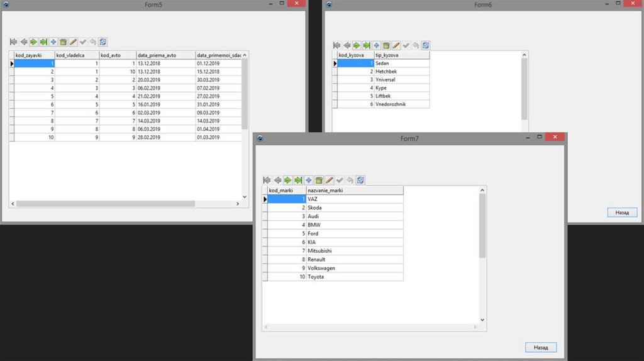The height and width of the screenshot is (361, 644).
Task: Click the Form5 horizontal scrollbar thumb
Action: pos(106,204)
